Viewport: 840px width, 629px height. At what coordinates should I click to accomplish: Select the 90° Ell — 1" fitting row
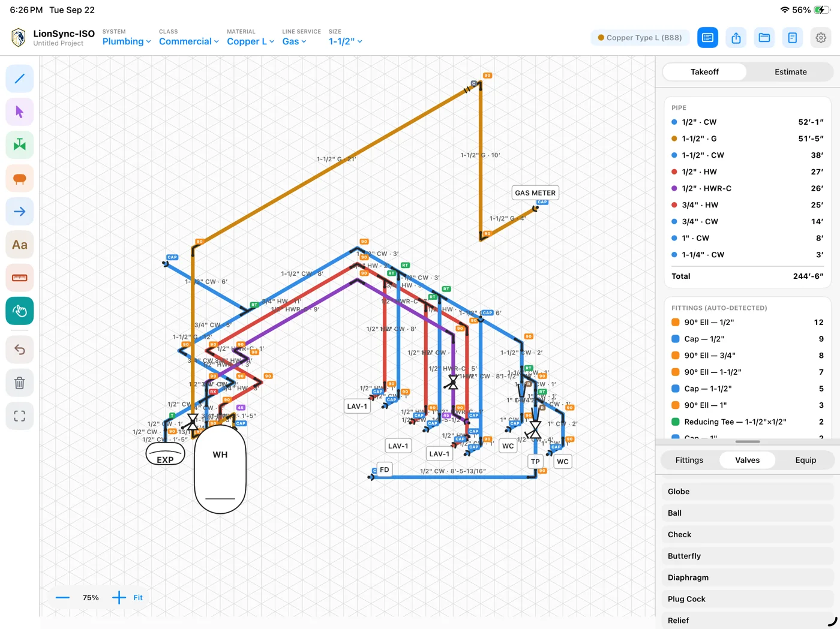747,405
